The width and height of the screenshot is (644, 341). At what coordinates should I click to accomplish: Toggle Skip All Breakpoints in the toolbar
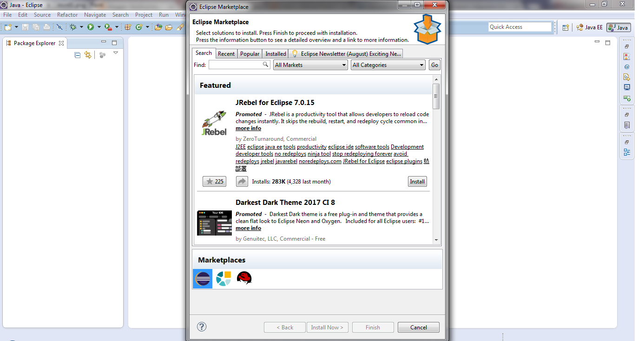[x=59, y=27]
